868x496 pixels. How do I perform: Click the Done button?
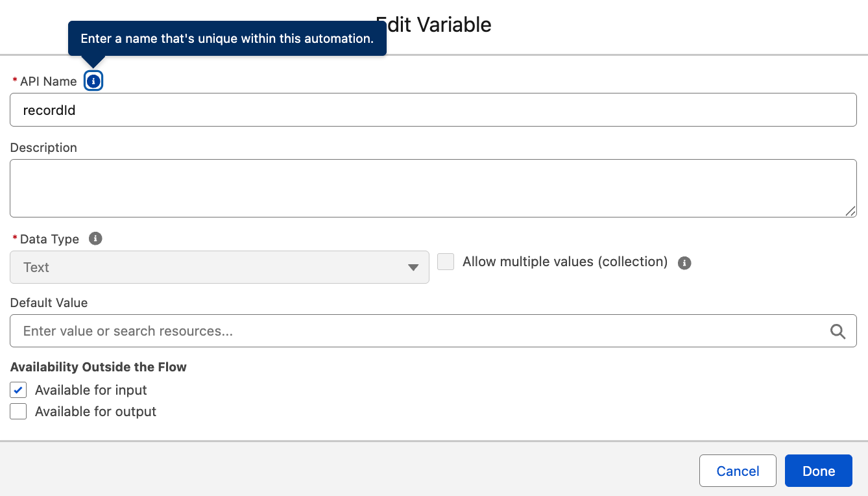pos(818,471)
